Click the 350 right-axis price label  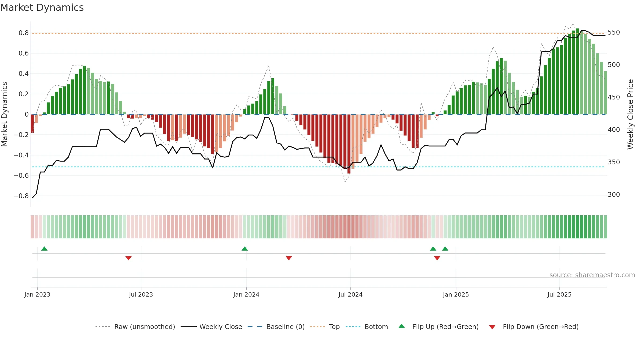click(x=614, y=162)
